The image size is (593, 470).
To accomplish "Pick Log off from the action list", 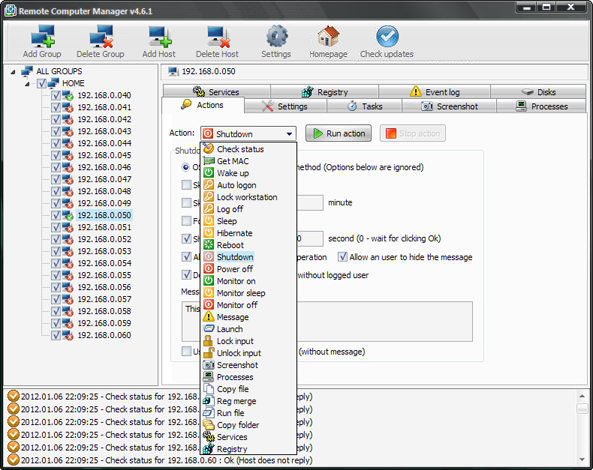I will pyautogui.click(x=230, y=209).
